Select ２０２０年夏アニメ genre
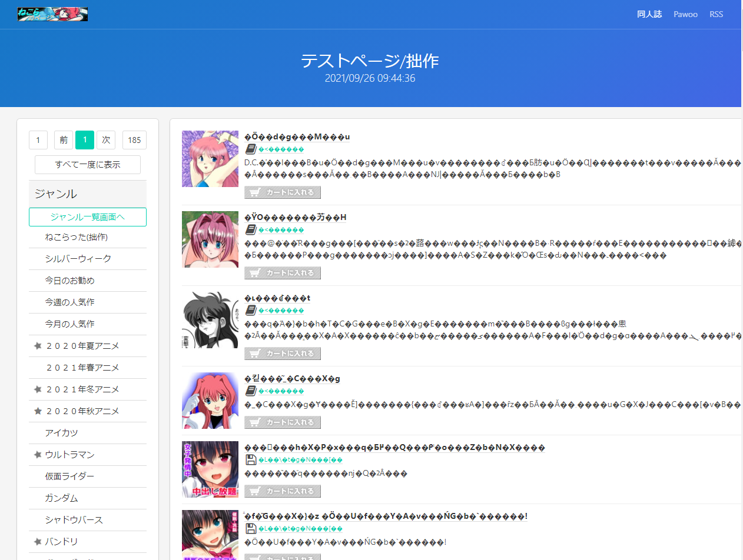The image size is (743, 560). [x=88, y=346]
